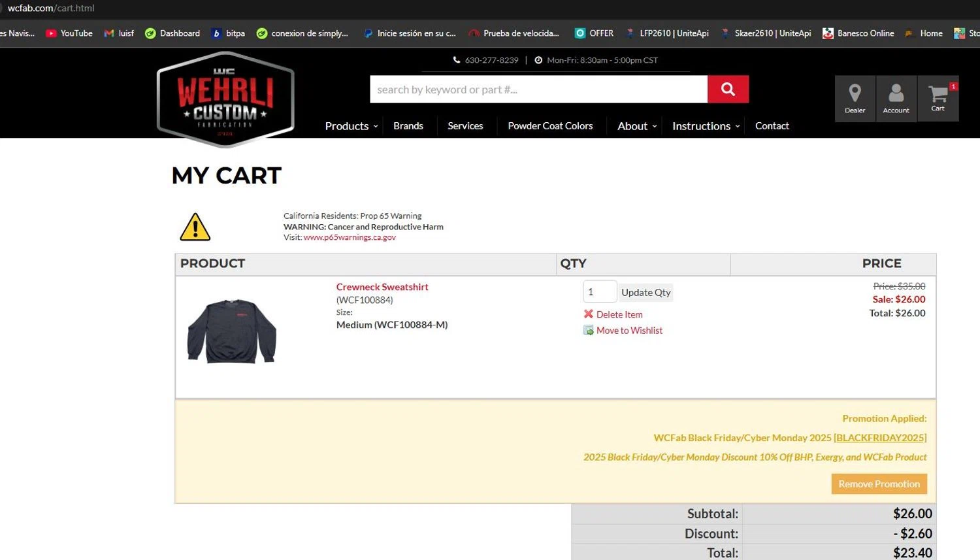
Task: Open Powder Coat Colors page
Action: pos(550,126)
